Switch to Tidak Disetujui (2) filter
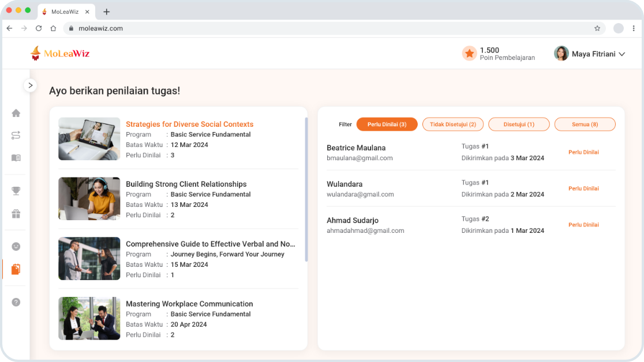The image size is (644, 362). point(453,125)
